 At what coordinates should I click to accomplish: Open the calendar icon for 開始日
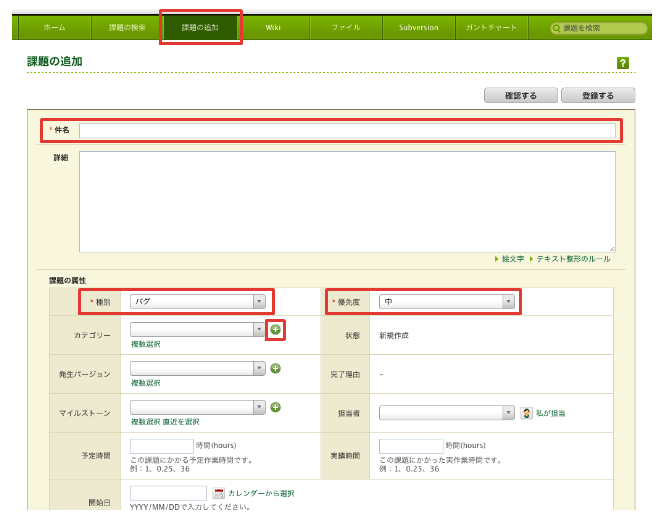[x=218, y=493]
